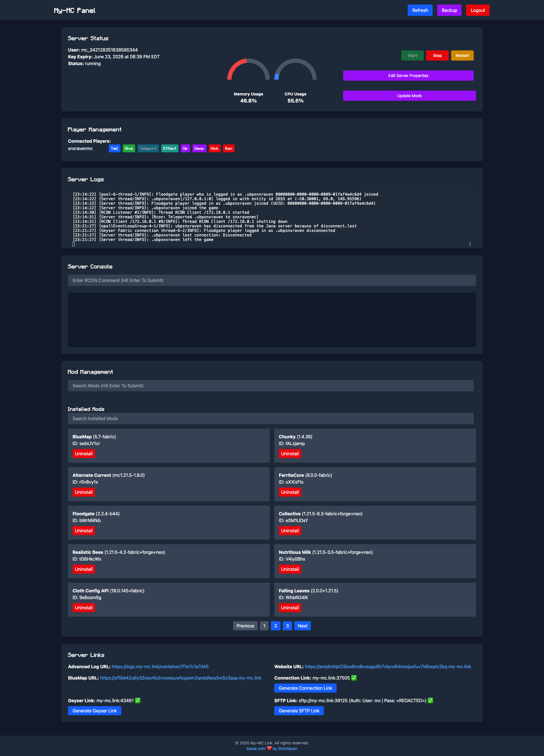Click Generate SFTP Link button
Viewport: 544px width, 756px height.
click(299, 711)
